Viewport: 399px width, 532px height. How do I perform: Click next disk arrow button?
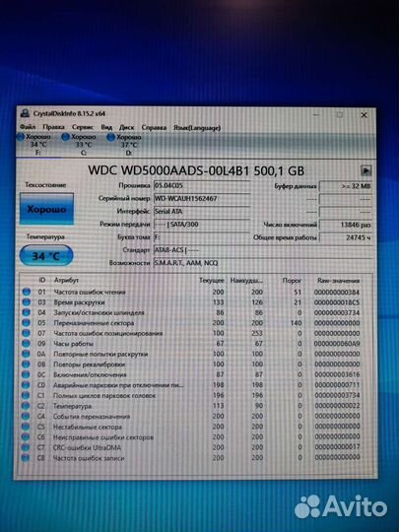point(366,170)
